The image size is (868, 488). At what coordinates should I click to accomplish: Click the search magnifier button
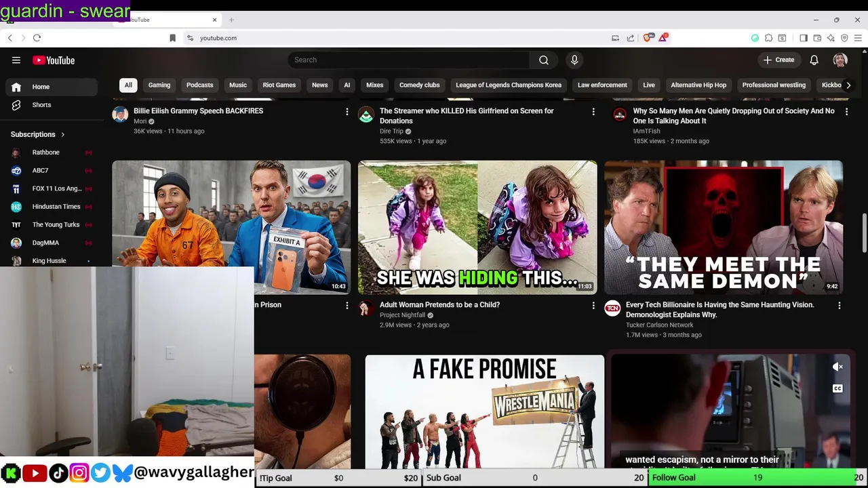coord(544,60)
